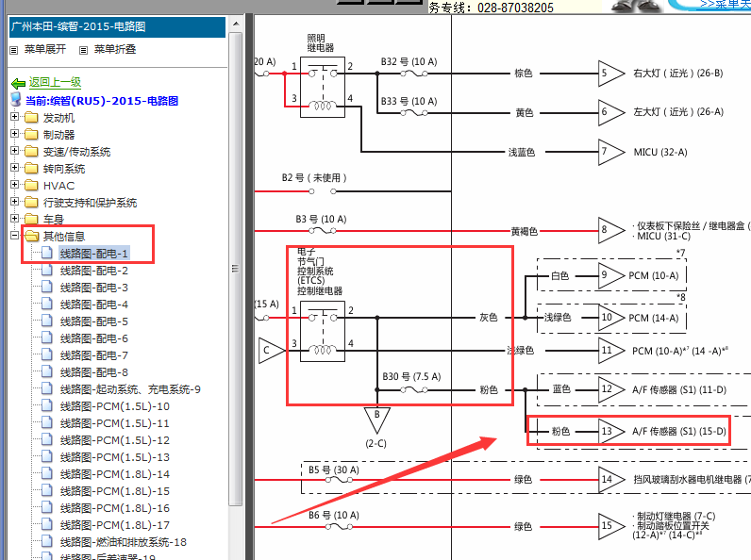Click the open 其他信息 folder icon

pyautogui.click(x=32, y=236)
